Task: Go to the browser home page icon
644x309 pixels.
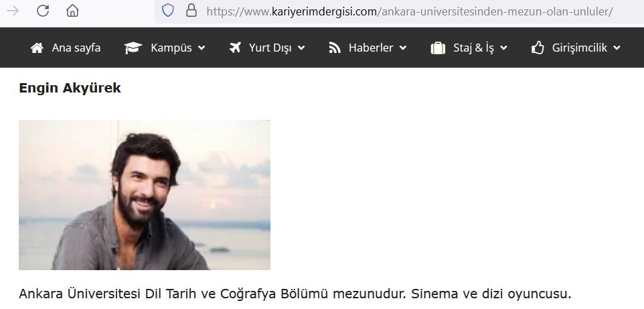Action: point(72,11)
